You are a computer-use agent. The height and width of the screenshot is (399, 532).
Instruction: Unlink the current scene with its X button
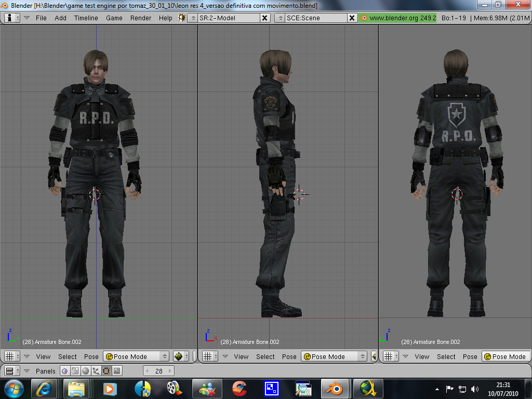click(x=352, y=17)
